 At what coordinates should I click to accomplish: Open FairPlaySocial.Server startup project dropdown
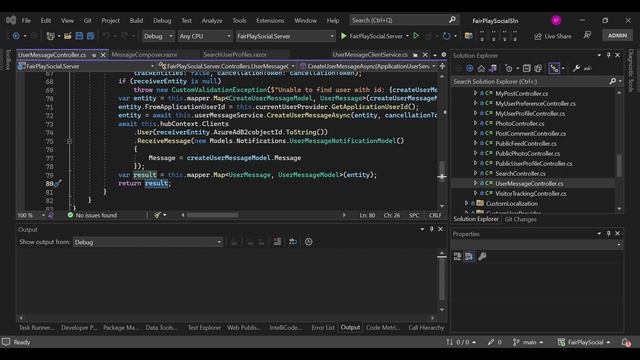tap(285, 36)
